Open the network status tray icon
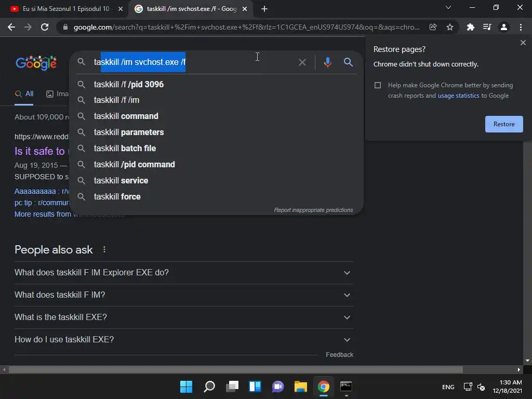This screenshot has height=399, width=532. tap(468, 387)
